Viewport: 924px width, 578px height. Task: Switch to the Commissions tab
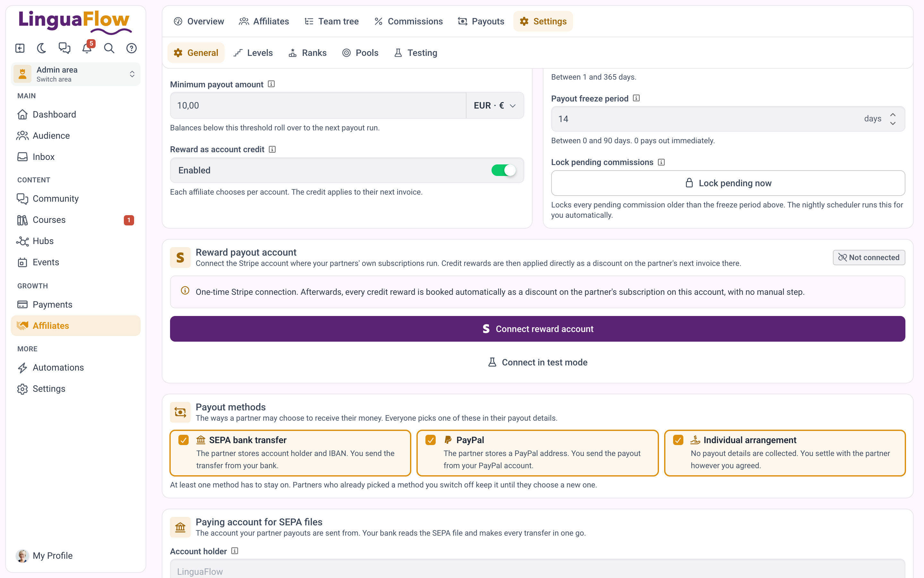408,21
